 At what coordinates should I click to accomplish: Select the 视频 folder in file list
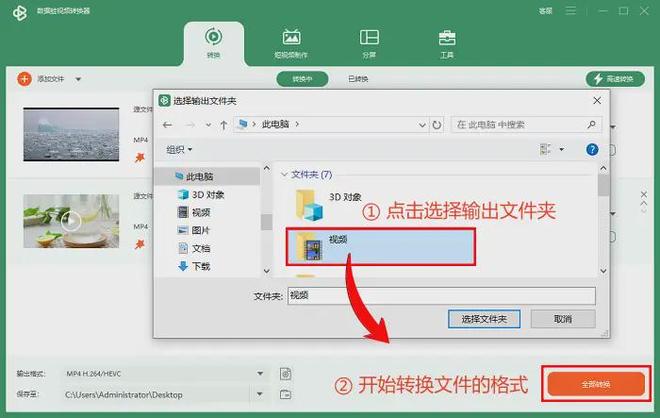pos(381,247)
